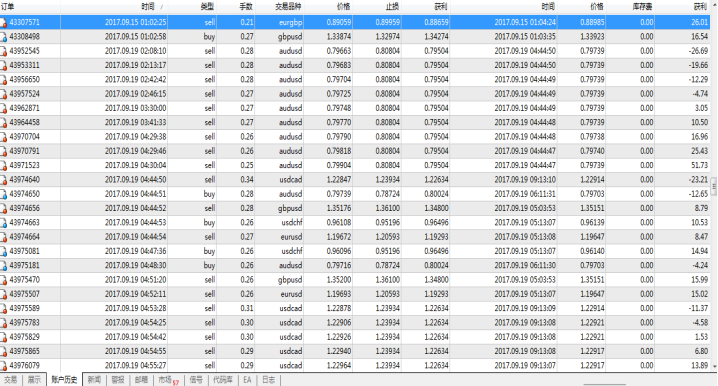Screen dimensions: 718x386
Task: Sort by the 订单 column header
Action: [8, 7]
